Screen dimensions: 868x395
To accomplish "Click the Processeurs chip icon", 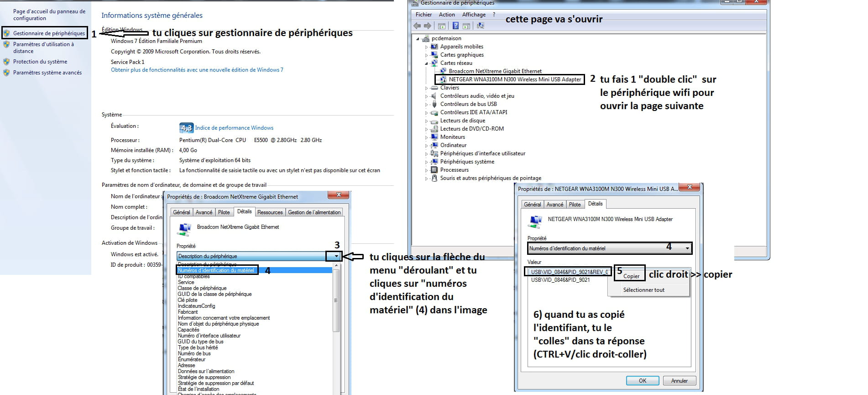I will point(434,170).
